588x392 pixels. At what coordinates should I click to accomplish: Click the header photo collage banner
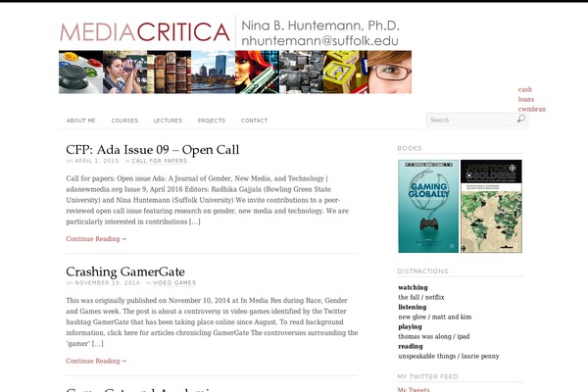click(x=235, y=72)
